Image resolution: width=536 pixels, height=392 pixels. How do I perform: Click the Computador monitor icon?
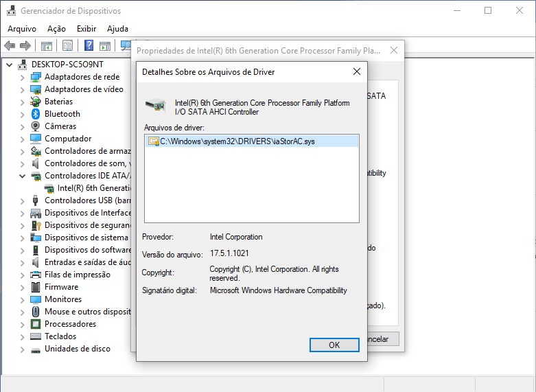pyautogui.click(x=36, y=139)
